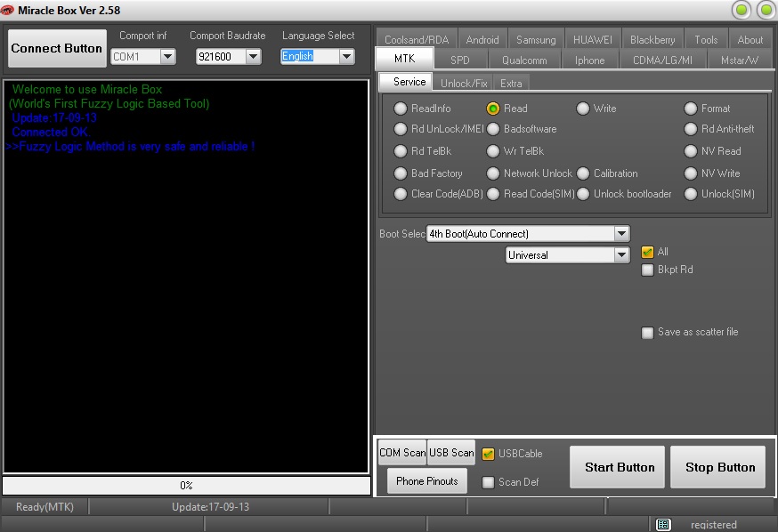Switch to the Qualcomm tab
778x532 pixels.
524,60
